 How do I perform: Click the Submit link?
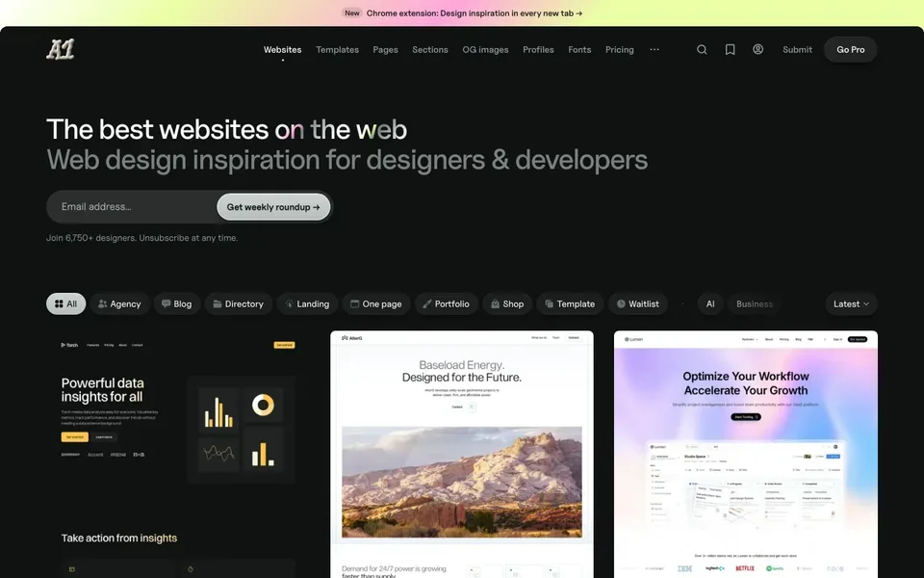tap(797, 49)
